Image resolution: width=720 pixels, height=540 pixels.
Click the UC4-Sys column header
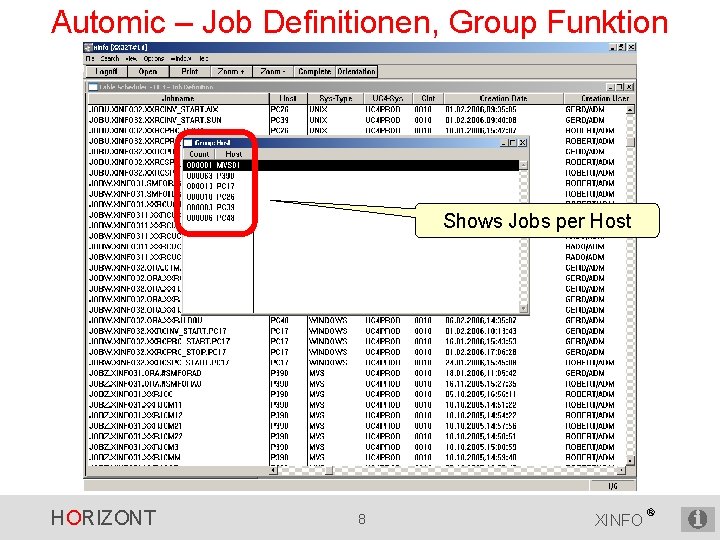click(388, 98)
